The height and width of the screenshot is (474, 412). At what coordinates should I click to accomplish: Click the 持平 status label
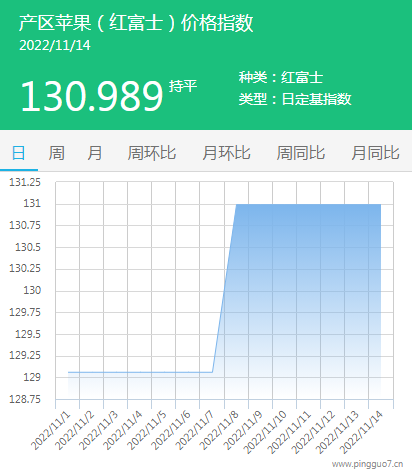click(x=183, y=86)
